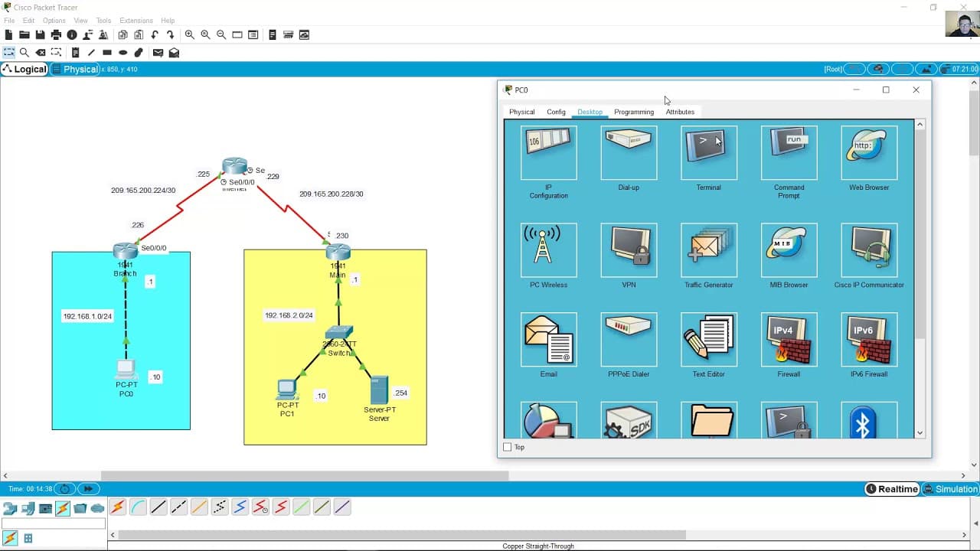
Task: Open IP Configuration in PC0 desktop
Action: tap(548, 153)
